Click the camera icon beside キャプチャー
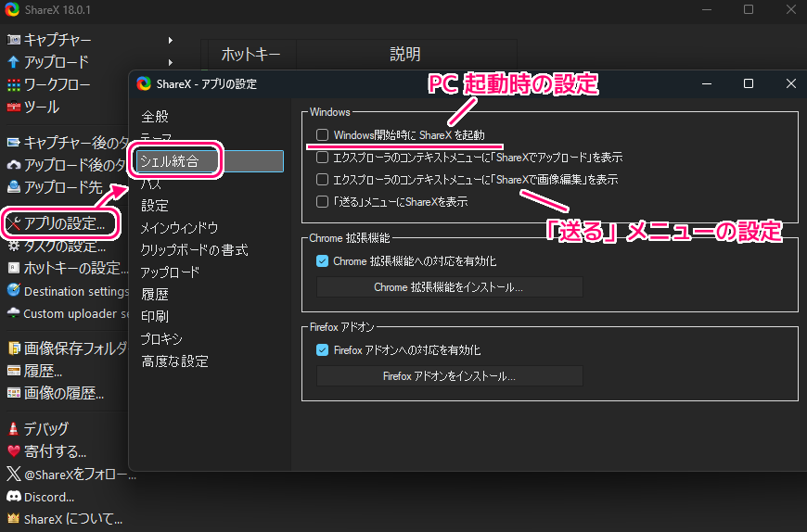 coord(14,40)
